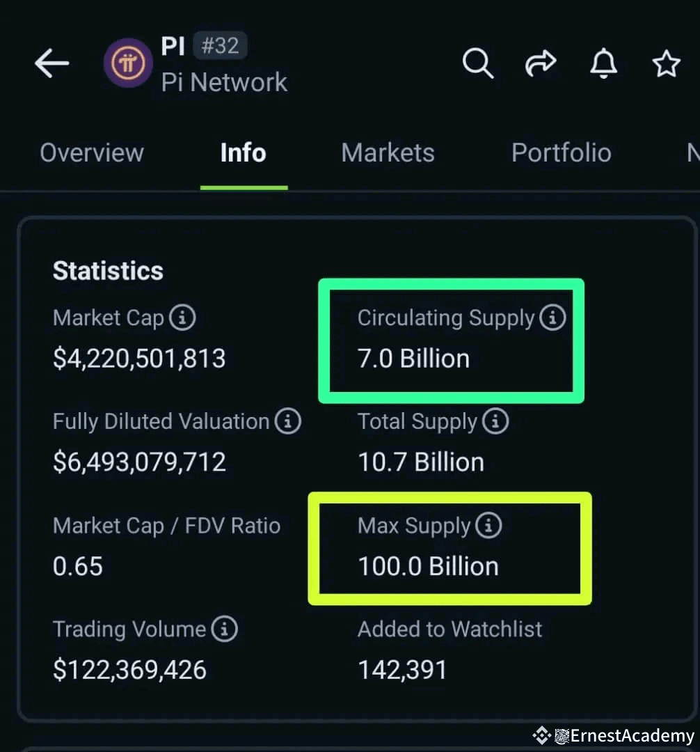Show Circulating Supply info icon
Image resolution: width=700 pixels, height=752 pixels.
(552, 318)
